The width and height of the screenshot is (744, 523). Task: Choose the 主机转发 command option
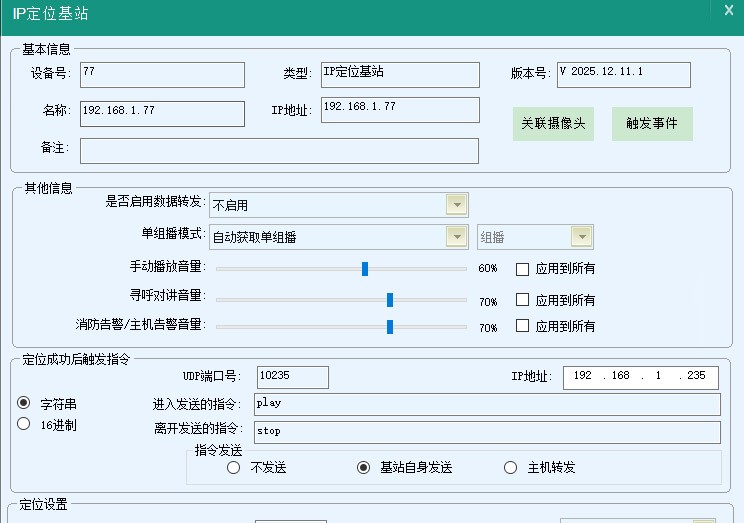pyautogui.click(x=511, y=467)
